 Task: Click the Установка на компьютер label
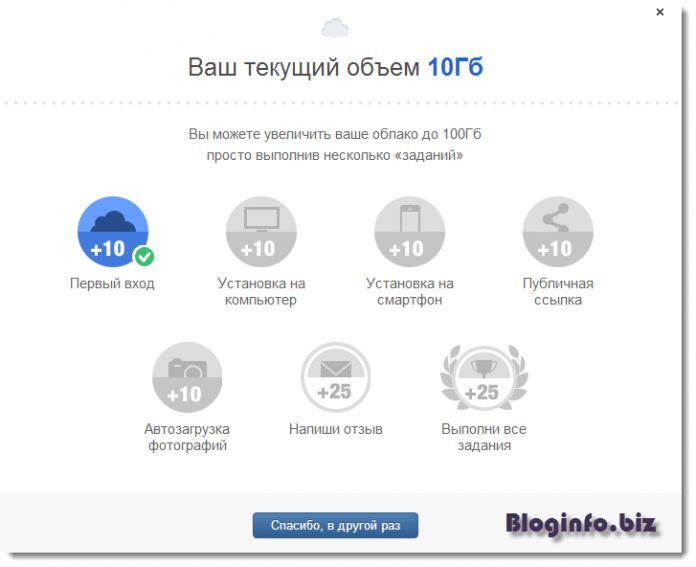pos(261,291)
